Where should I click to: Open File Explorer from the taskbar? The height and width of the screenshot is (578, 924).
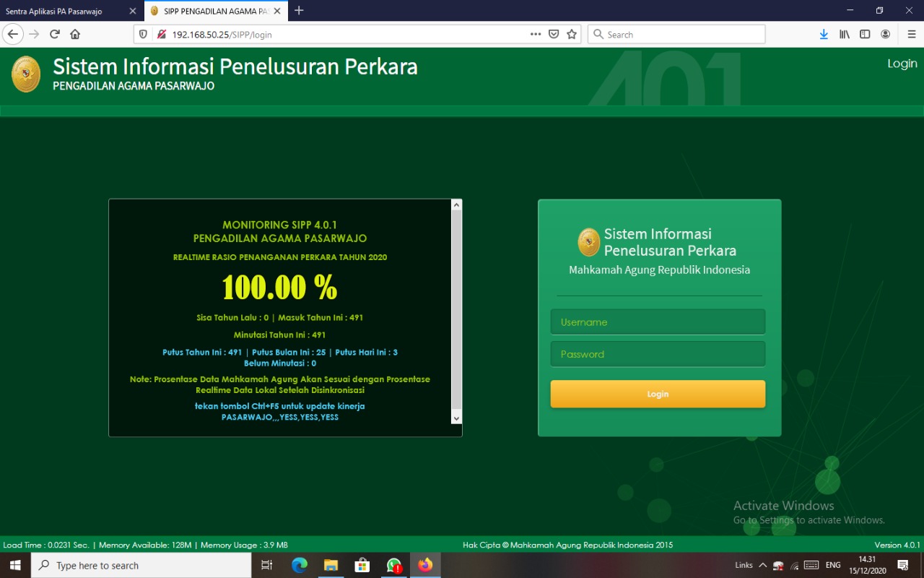(x=331, y=565)
